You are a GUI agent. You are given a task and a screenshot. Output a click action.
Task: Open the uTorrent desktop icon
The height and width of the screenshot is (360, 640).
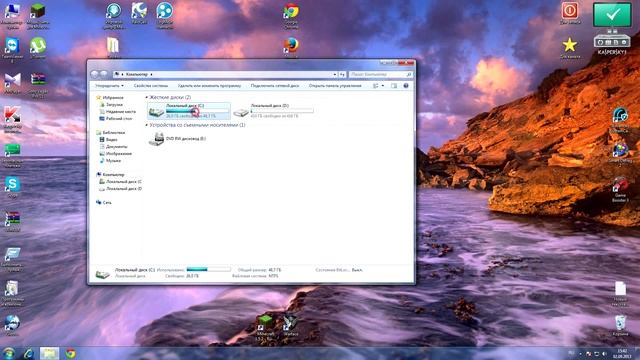[38, 46]
